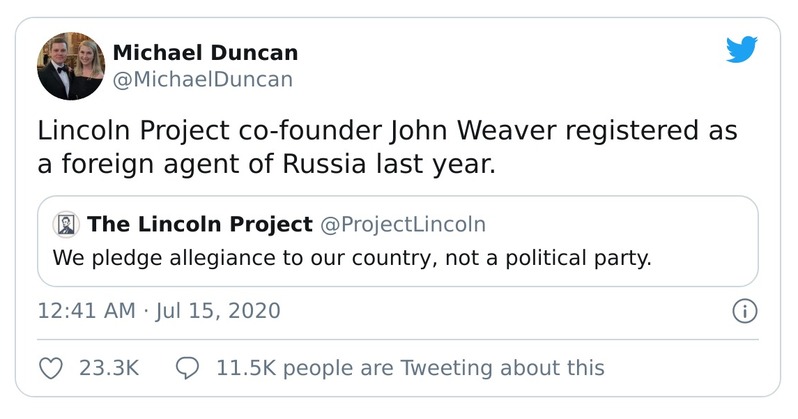The image size is (798, 419).
Task: Click the reply speech bubble icon
Action: 188,368
